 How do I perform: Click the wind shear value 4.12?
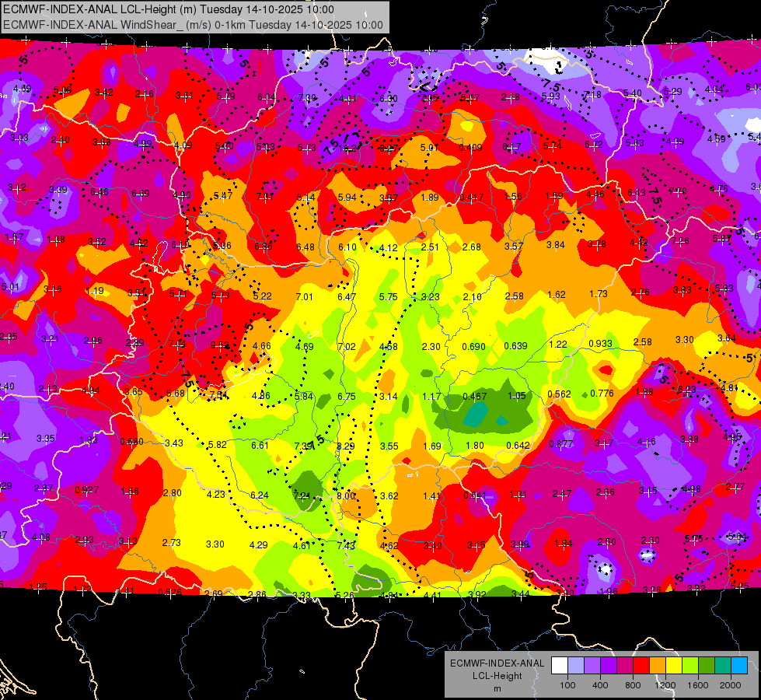pos(388,248)
